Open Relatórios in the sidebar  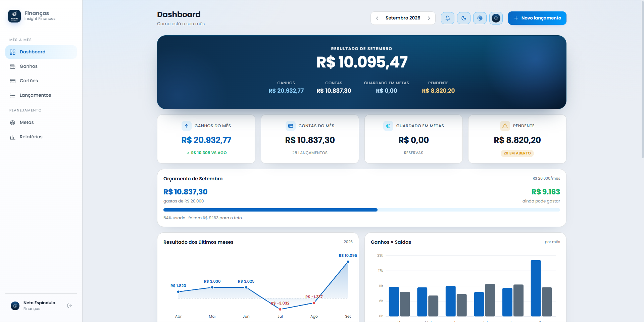pyautogui.click(x=41, y=137)
